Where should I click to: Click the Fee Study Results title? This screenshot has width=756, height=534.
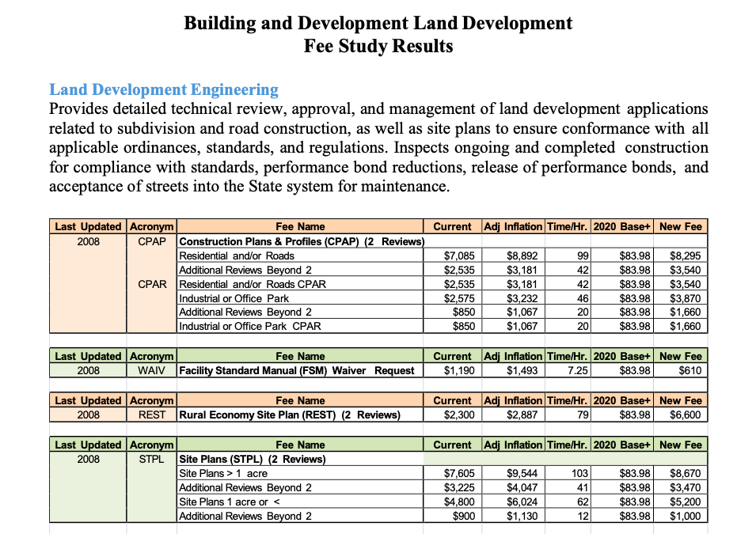[x=378, y=46]
